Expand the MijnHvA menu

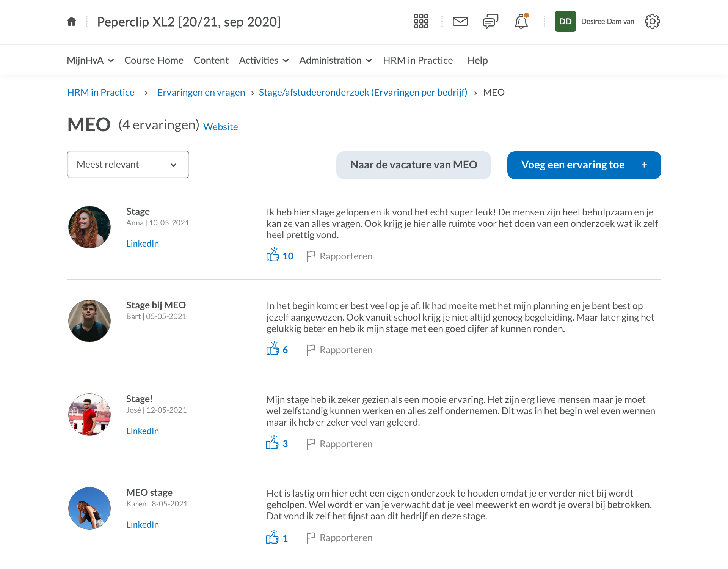(x=90, y=60)
